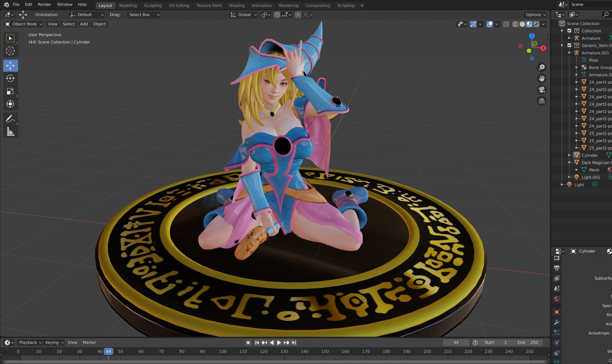Activate the Rotate tool
This screenshot has width=612, height=364.
10,78
